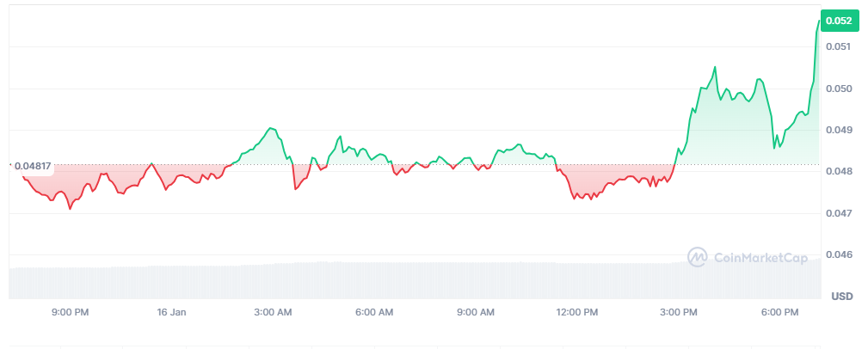Pick the 6:00 AM time axis label

pos(374,312)
